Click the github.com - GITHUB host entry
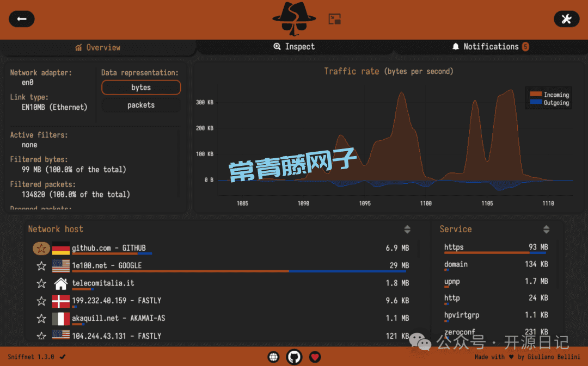588x366 pixels. pos(109,248)
